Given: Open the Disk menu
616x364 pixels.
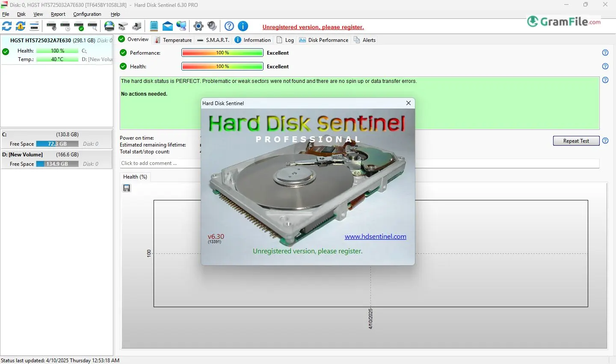Looking at the screenshot, I should (x=21, y=14).
